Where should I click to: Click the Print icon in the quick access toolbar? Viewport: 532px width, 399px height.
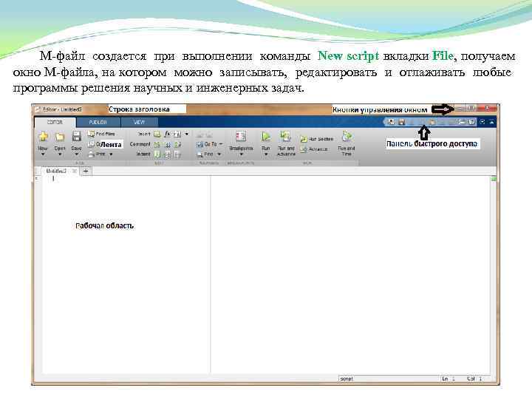coord(462,122)
